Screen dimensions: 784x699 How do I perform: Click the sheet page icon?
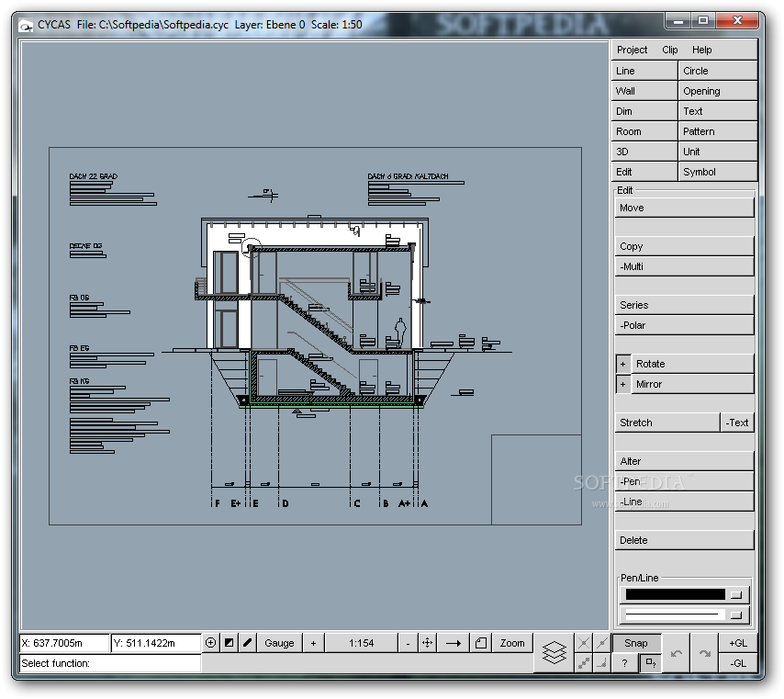pos(480,643)
